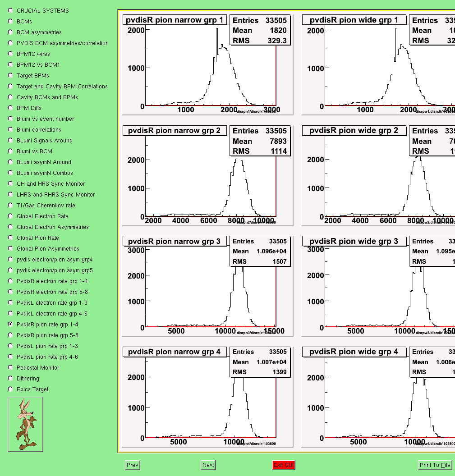Choose Global Electron Asymmetries option

coord(11,227)
